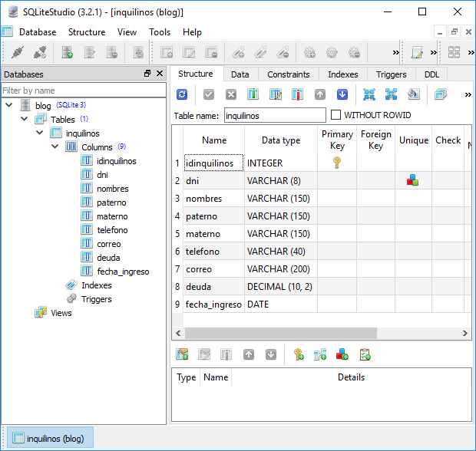Screen dimensions: 476x451
Task: Move selected column up
Action: click(320, 94)
